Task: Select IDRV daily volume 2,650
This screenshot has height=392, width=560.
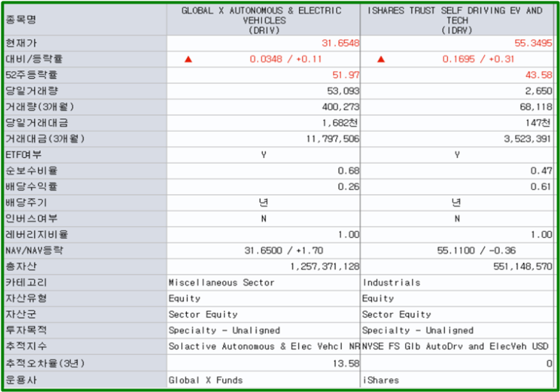Action: coord(538,91)
